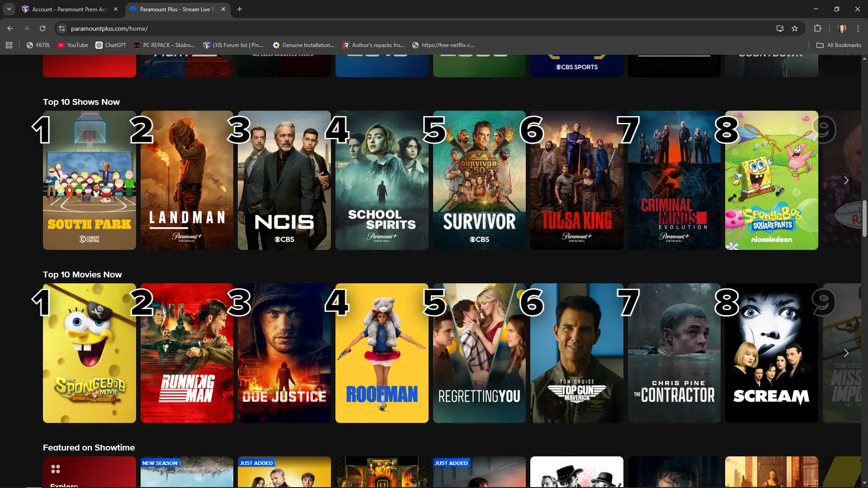This screenshot has width=868, height=488.
Task: Open Criminal Minds Evolution poster
Action: point(674,180)
